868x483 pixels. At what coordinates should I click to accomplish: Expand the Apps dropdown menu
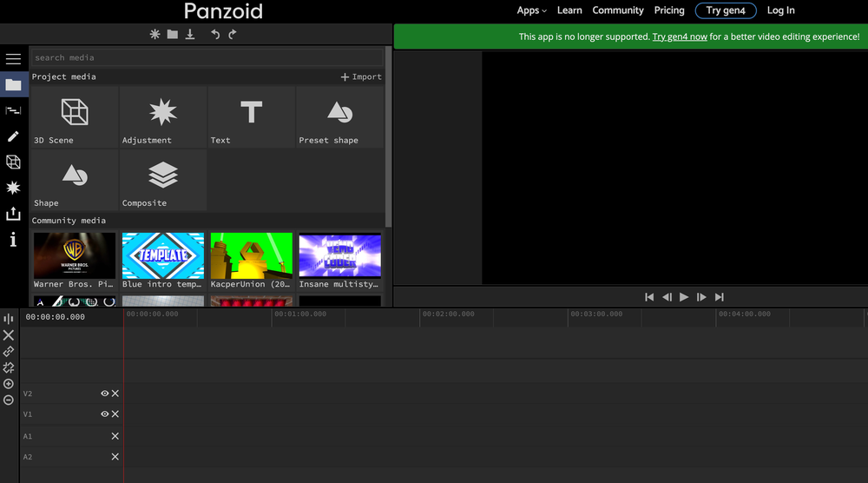click(531, 10)
